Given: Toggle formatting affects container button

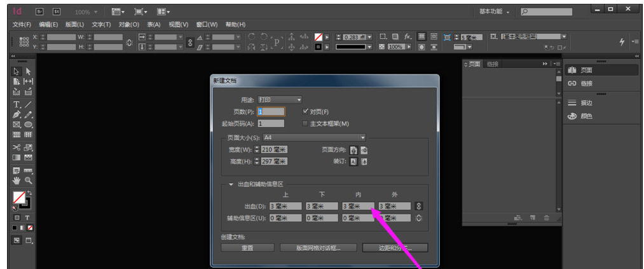Looking at the screenshot, I should 17,217.
